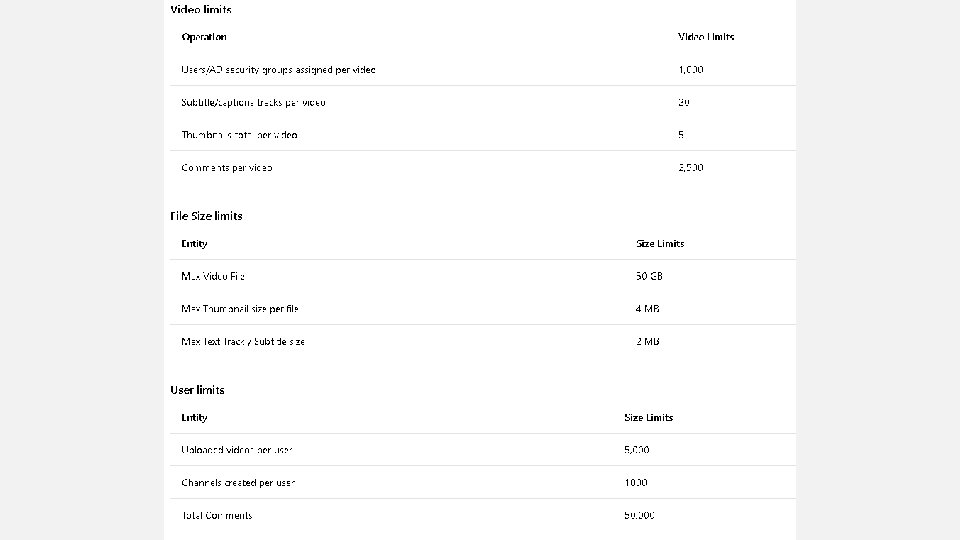Click the 50 GB size value
The width and height of the screenshot is (960, 540).
[x=649, y=276]
